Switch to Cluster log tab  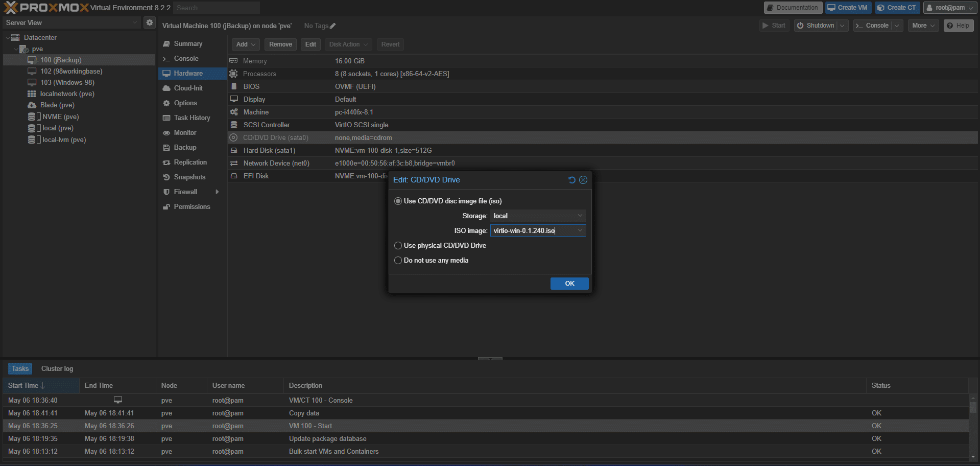click(x=57, y=368)
